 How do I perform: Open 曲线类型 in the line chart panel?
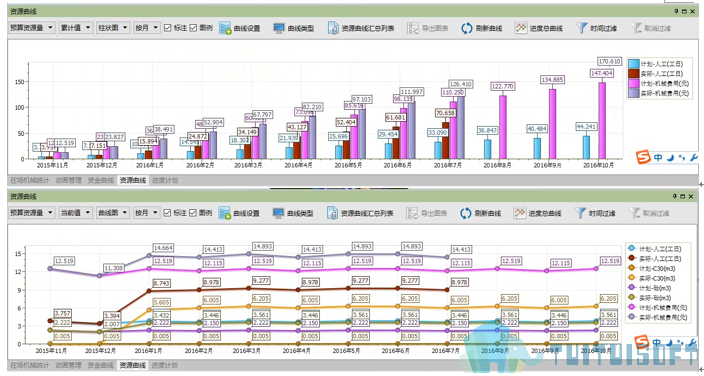pos(293,213)
